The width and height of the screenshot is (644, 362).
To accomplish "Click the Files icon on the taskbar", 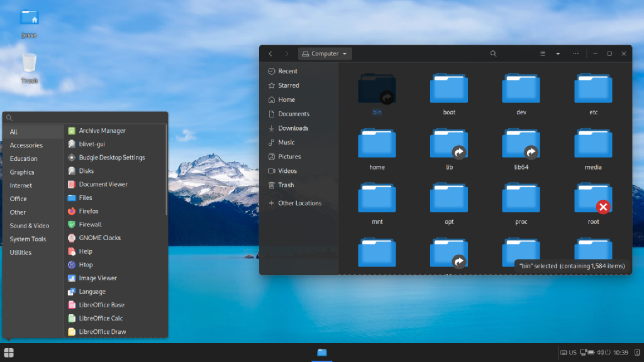I will click(321, 353).
